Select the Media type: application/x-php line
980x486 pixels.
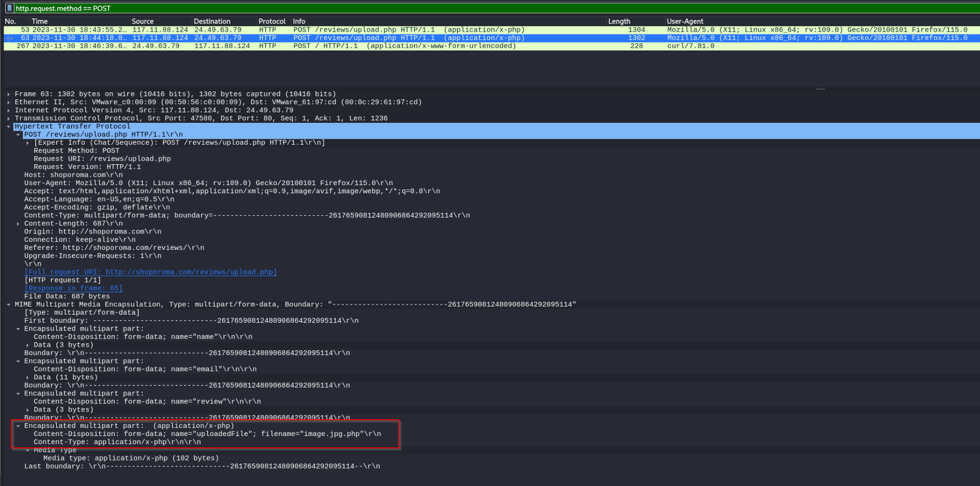click(131, 458)
